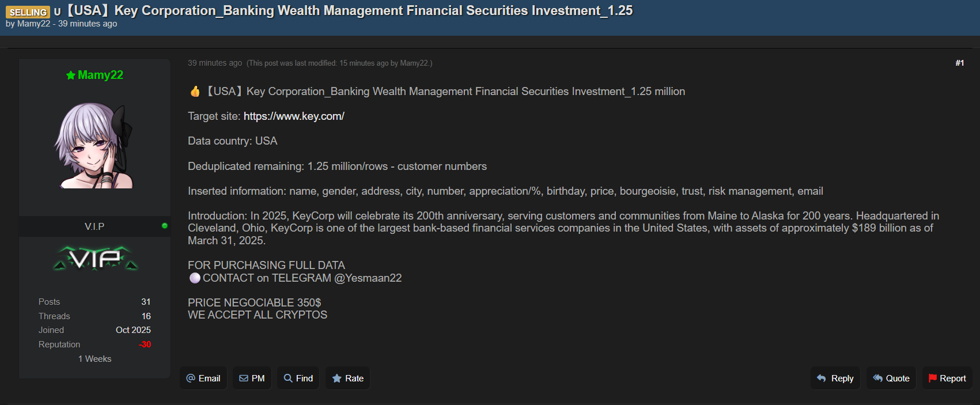Click the negative reputation score -30
Image resolution: width=980 pixels, height=405 pixels.
(145, 345)
